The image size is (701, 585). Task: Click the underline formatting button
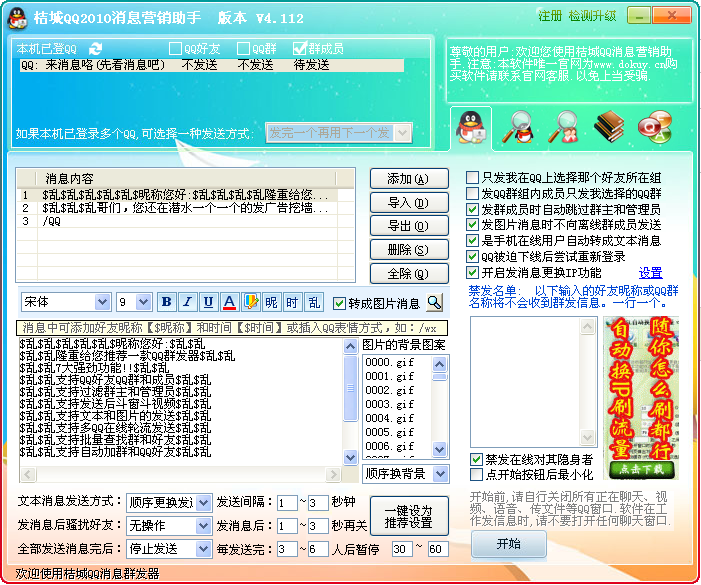(208, 302)
